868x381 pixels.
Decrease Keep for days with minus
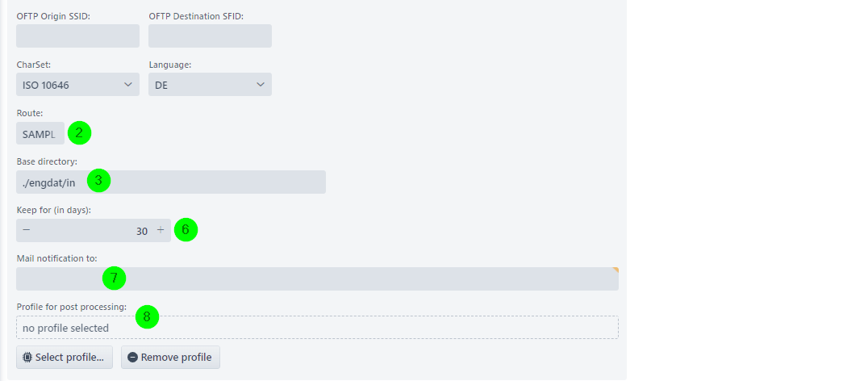point(26,230)
